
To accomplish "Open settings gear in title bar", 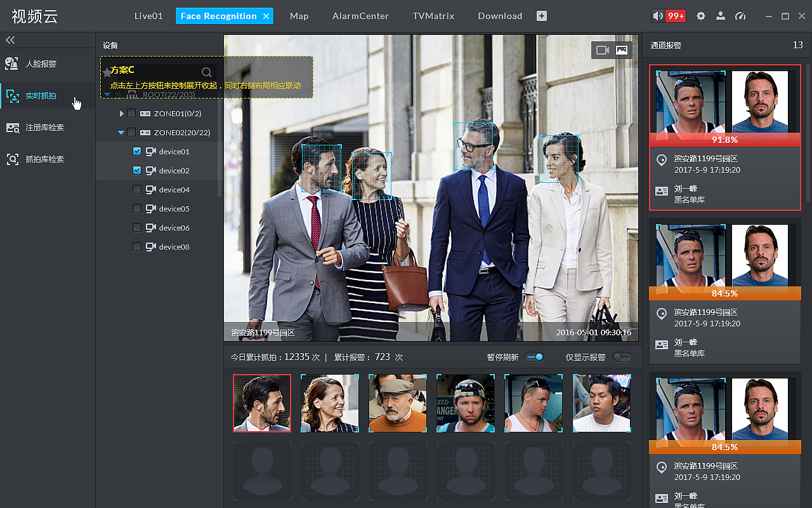I will click(701, 16).
